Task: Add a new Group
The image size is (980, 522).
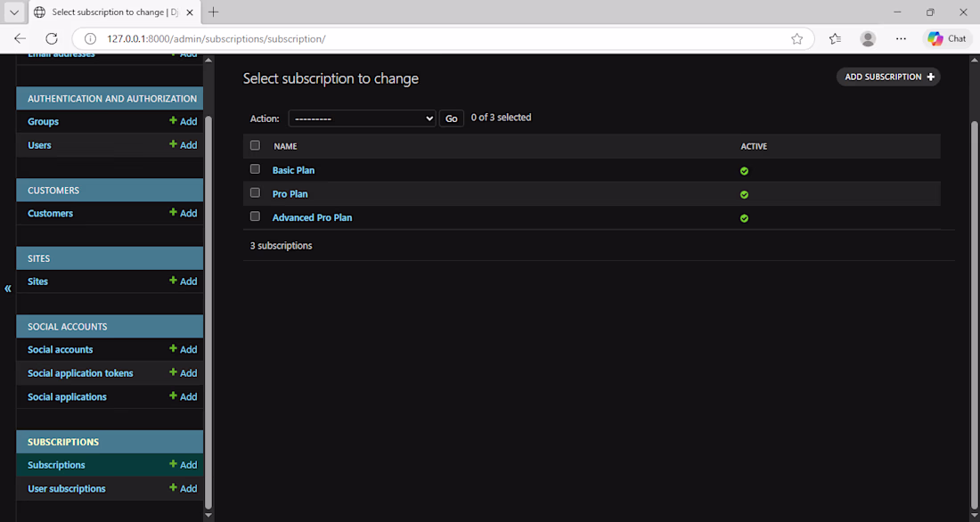Action: [x=184, y=121]
